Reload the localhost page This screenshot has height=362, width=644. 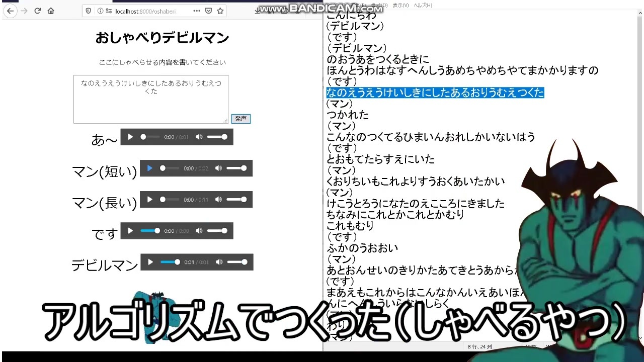[37, 11]
